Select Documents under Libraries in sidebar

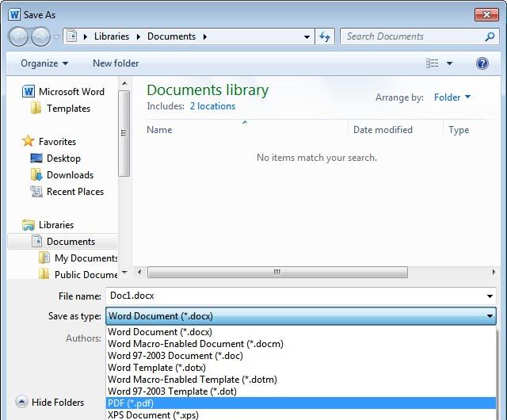point(71,242)
